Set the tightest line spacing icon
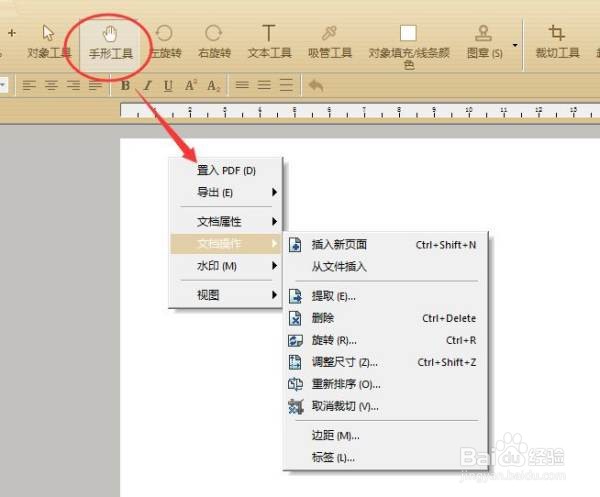The height and width of the screenshot is (497, 600). (x=242, y=85)
